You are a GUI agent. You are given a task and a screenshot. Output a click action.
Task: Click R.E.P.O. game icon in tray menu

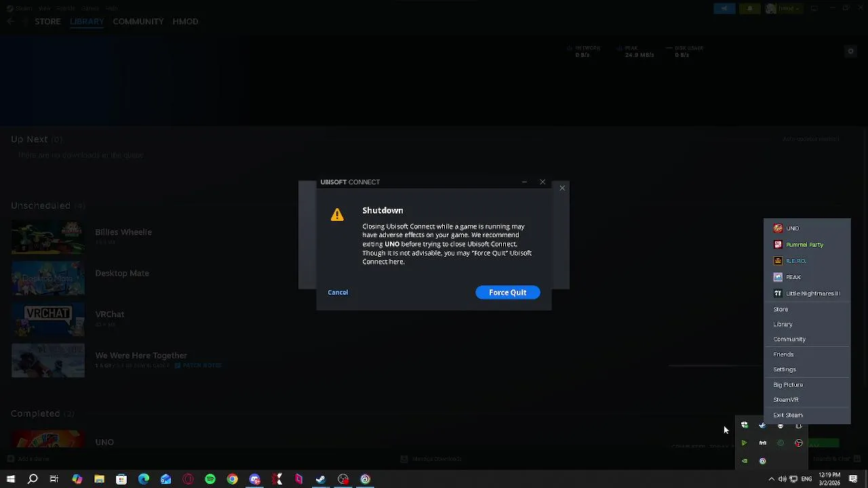778,261
